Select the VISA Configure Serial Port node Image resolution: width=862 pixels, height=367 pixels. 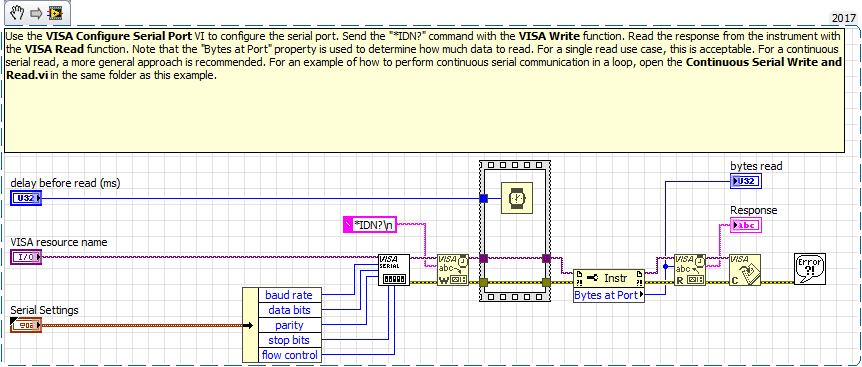tap(394, 270)
